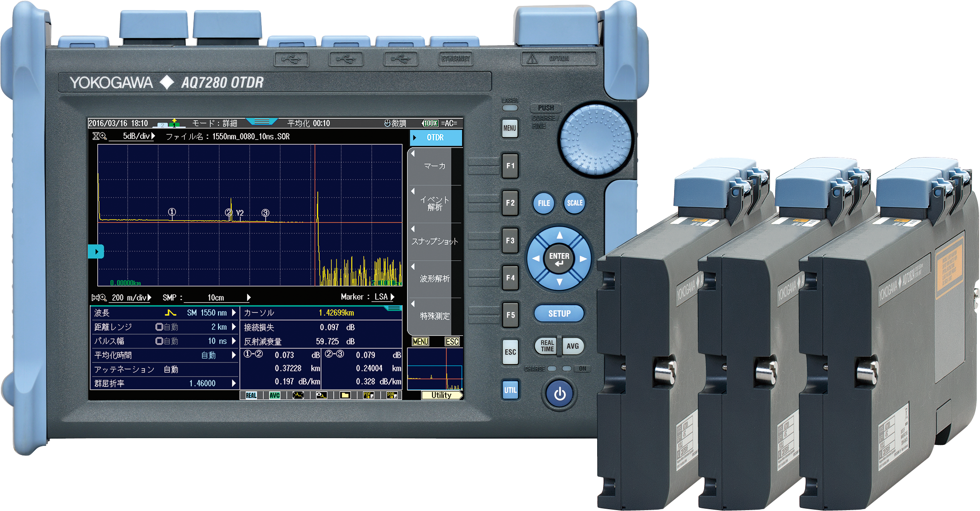The height and width of the screenshot is (511, 980).
Task: Click the SOR file save icon
Action: (x=392, y=395)
